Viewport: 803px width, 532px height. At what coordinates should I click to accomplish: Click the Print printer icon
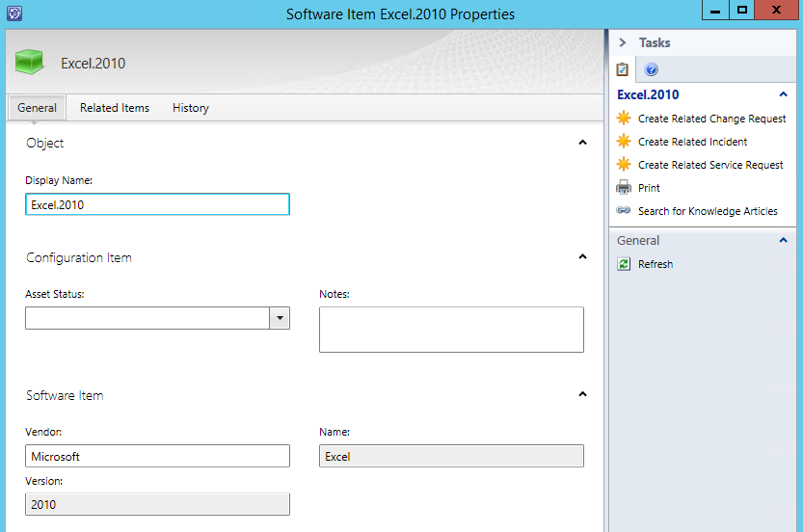click(624, 188)
